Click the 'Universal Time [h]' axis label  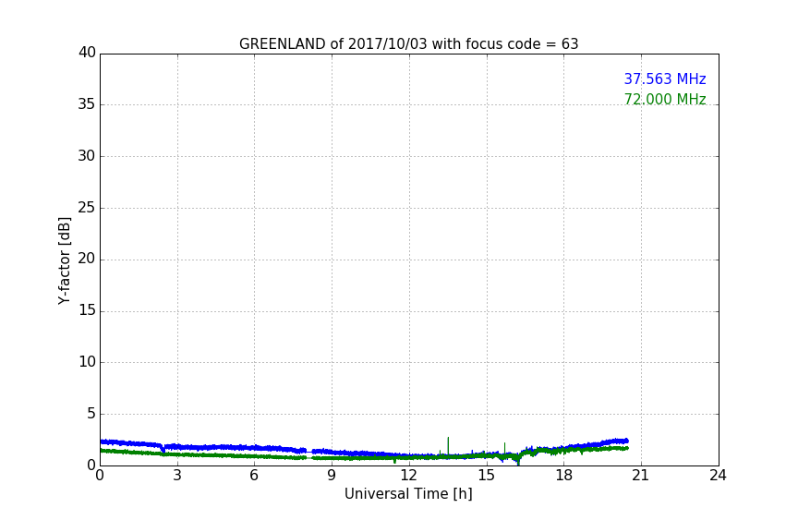point(408,494)
